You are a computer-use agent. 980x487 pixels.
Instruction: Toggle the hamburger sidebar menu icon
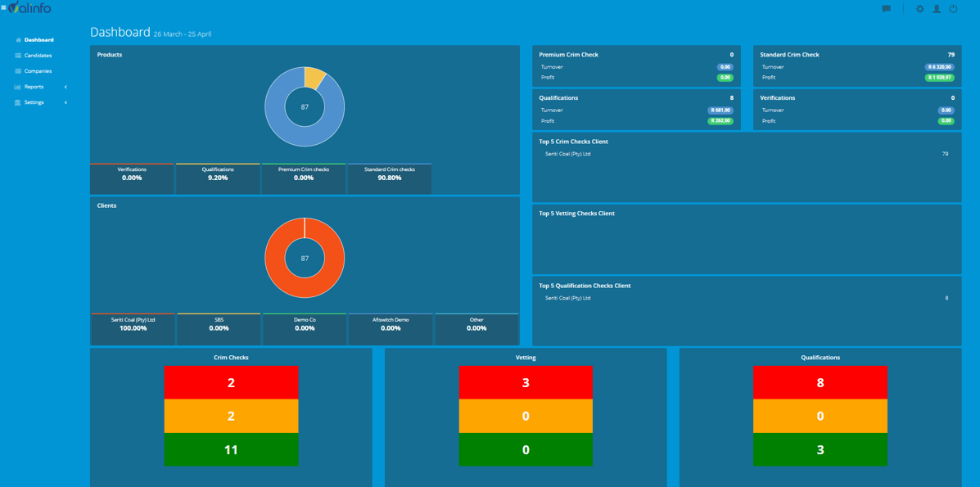point(3,7)
